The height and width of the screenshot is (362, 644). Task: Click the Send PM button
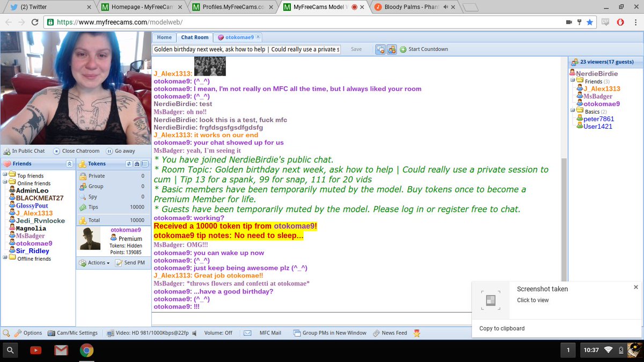click(x=130, y=263)
